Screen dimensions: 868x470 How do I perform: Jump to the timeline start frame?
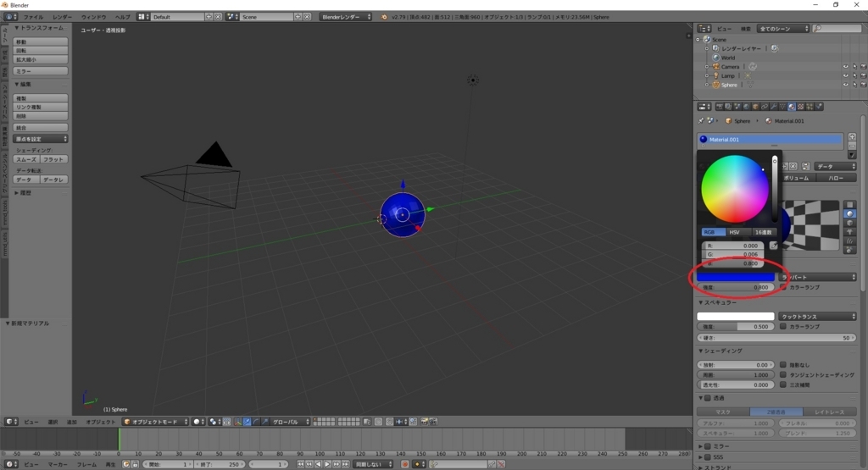[x=300, y=464]
